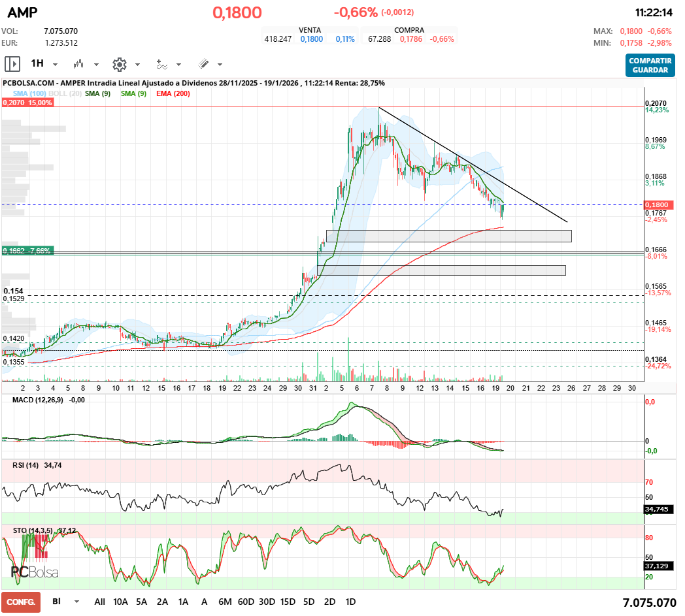Open the candlestick chart type icon
The height and width of the screenshot is (616, 685).
click(x=79, y=64)
